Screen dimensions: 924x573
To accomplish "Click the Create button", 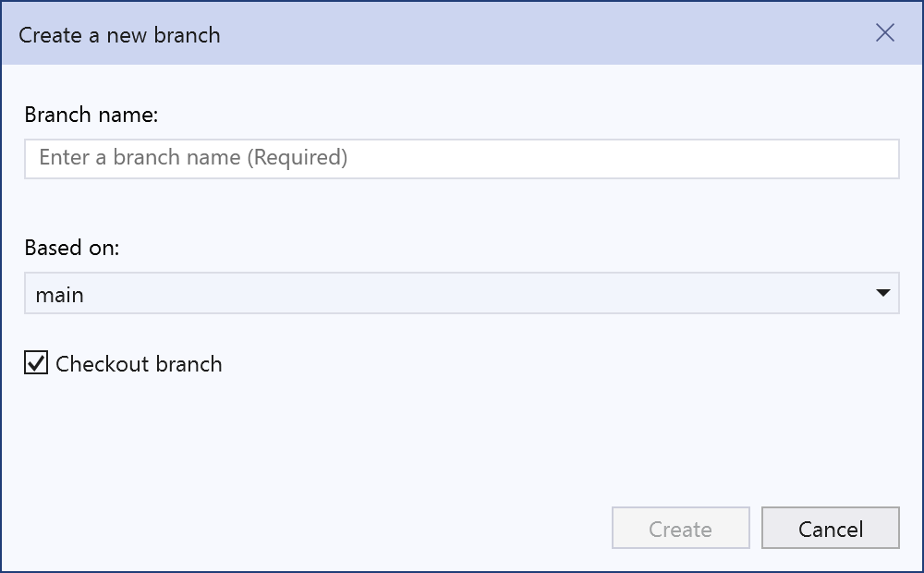I will click(680, 528).
